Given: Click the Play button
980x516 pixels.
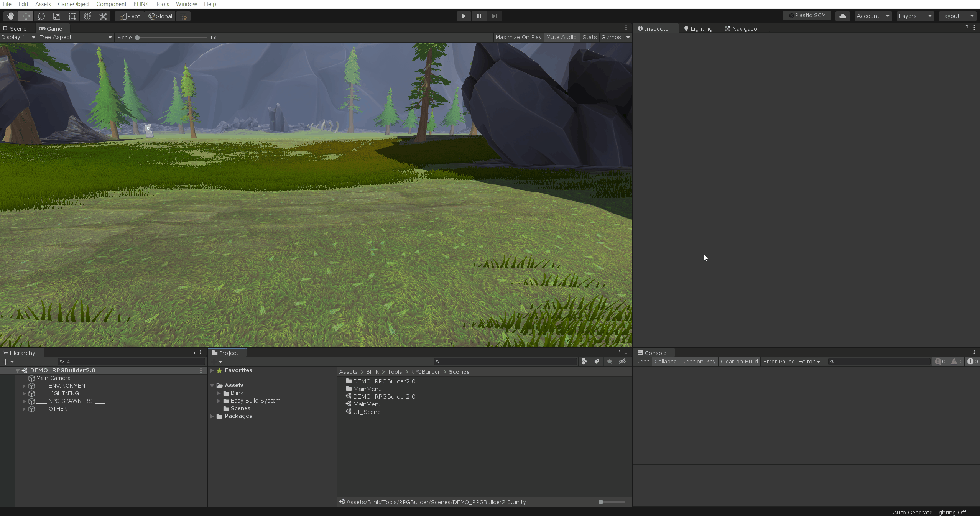Looking at the screenshot, I should click(464, 16).
